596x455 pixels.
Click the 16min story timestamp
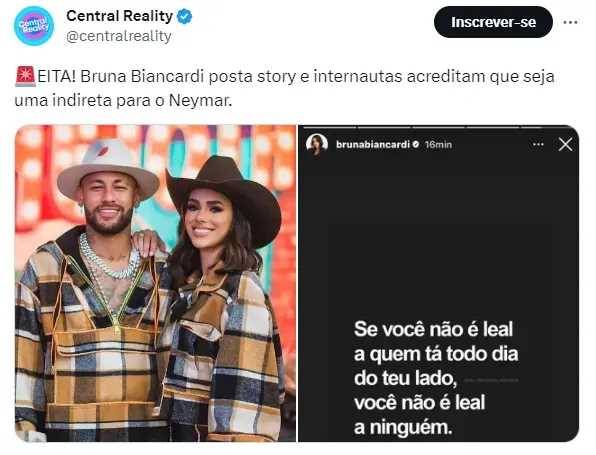click(x=438, y=145)
